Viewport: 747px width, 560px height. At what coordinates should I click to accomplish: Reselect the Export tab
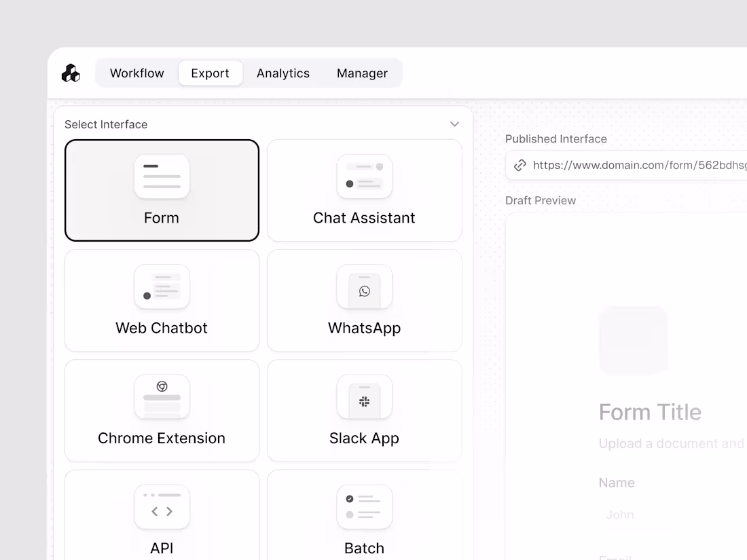tap(211, 73)
